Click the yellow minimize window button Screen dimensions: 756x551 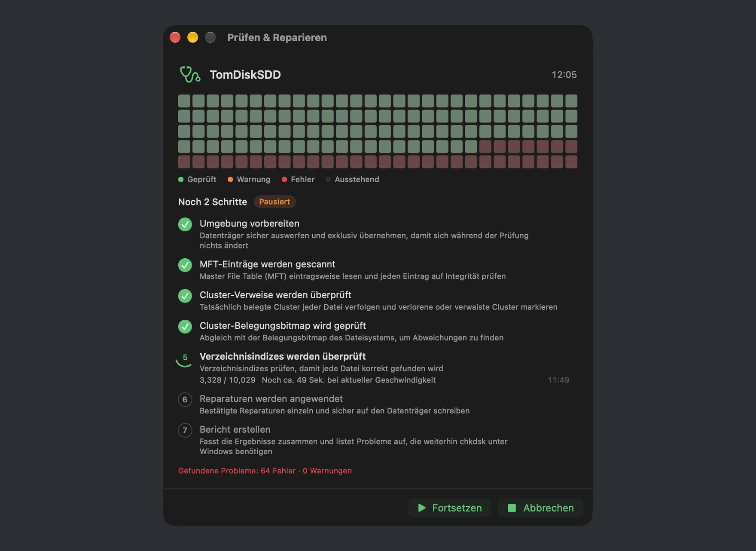(193, 37)
